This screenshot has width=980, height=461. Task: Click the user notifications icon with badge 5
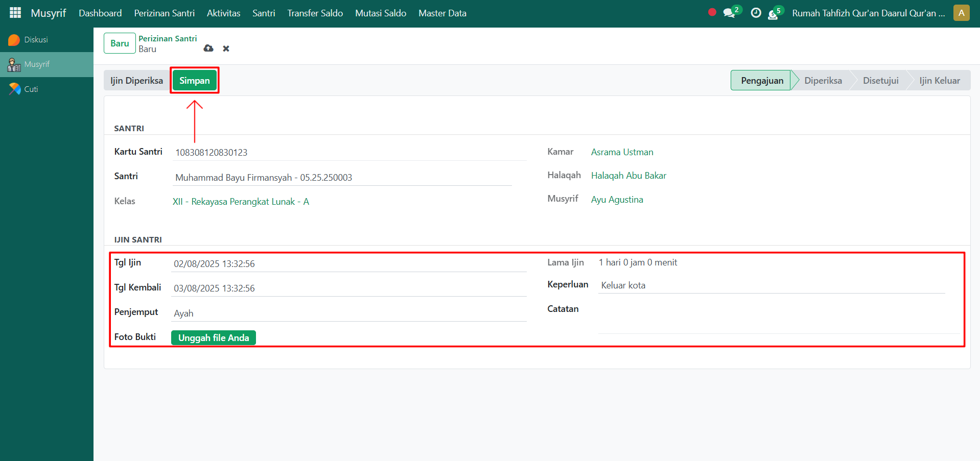774,14
